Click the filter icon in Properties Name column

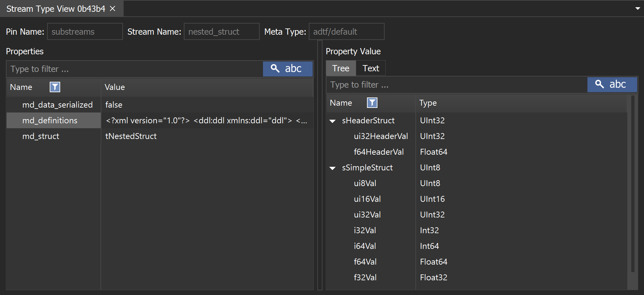(x=55, y=87)
